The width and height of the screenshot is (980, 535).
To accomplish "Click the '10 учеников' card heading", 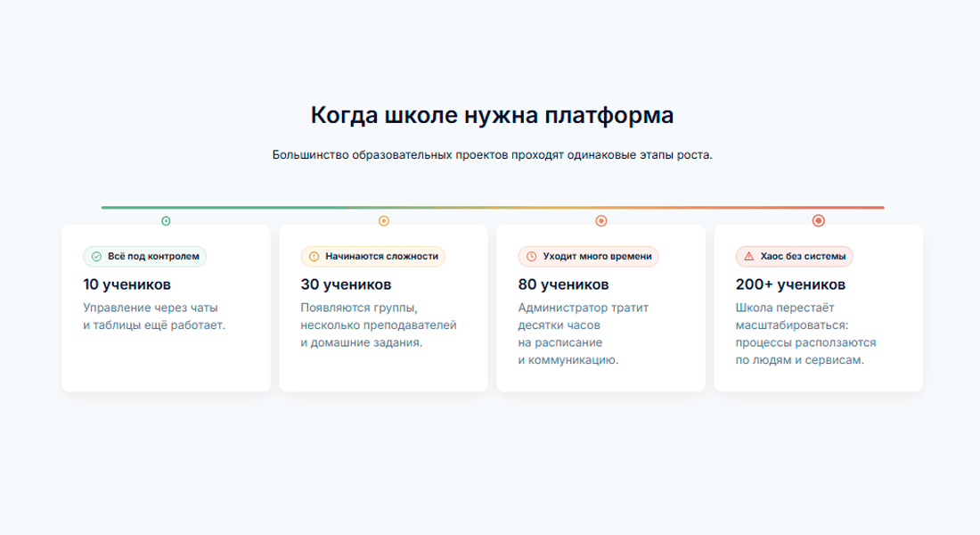I will (x=127, y=284).
